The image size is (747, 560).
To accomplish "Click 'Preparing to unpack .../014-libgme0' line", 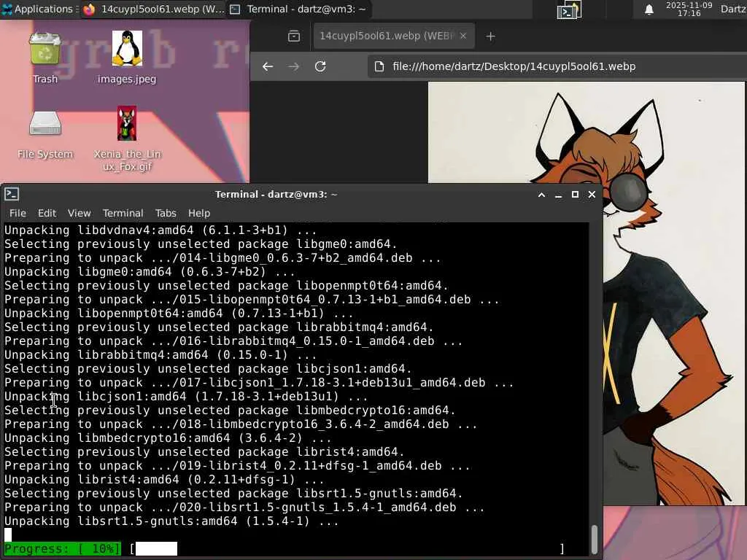I will point(222,258).
